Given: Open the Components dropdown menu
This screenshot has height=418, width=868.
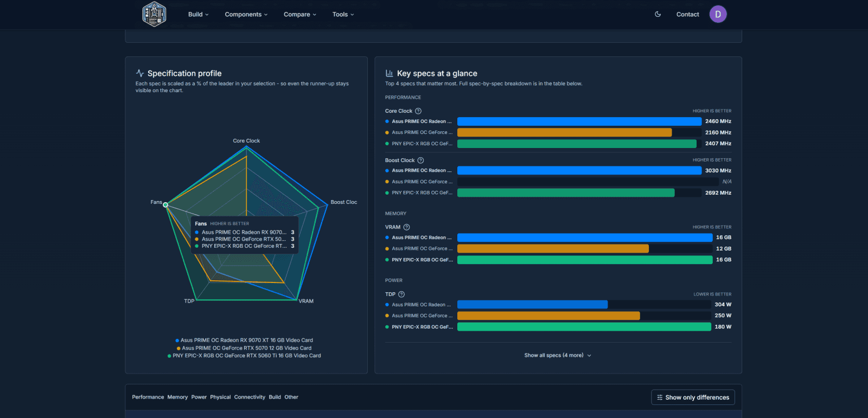Looking at the screenshot, I should coord(246,15).
